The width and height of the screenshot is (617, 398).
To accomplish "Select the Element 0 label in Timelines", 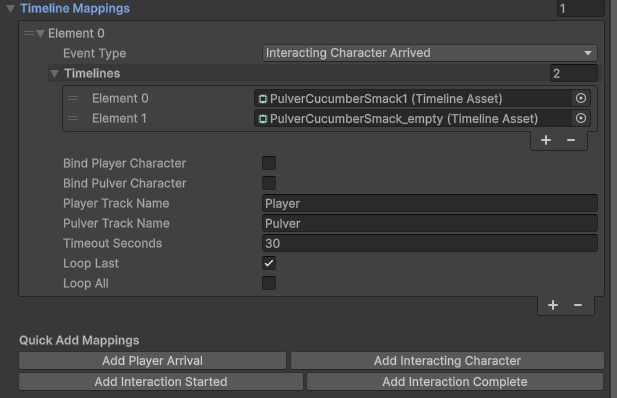I will click(x=120, y=98).
